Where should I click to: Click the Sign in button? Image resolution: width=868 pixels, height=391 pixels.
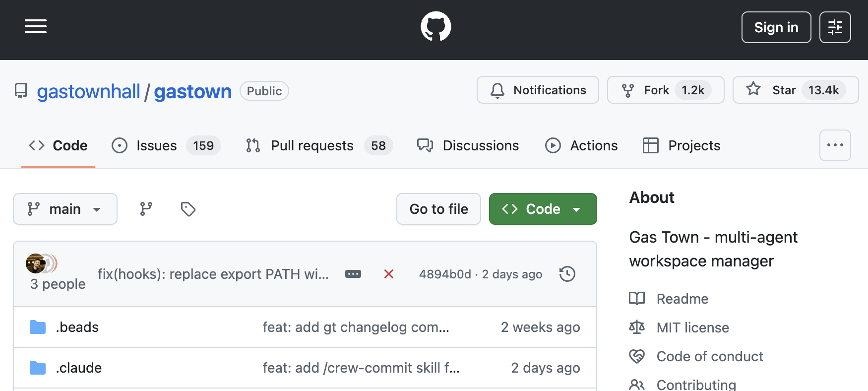coord(776,27)
